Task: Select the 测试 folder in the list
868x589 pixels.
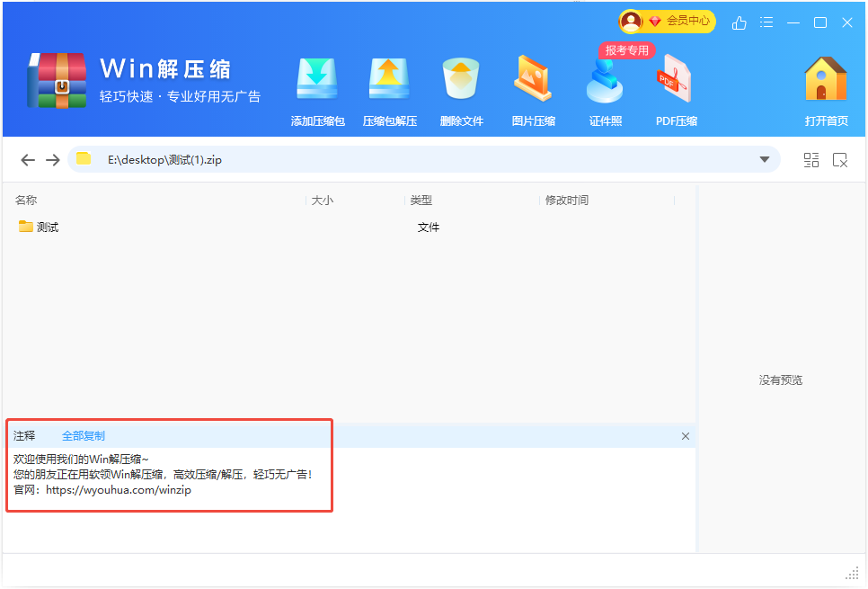Action: [48, 228]
